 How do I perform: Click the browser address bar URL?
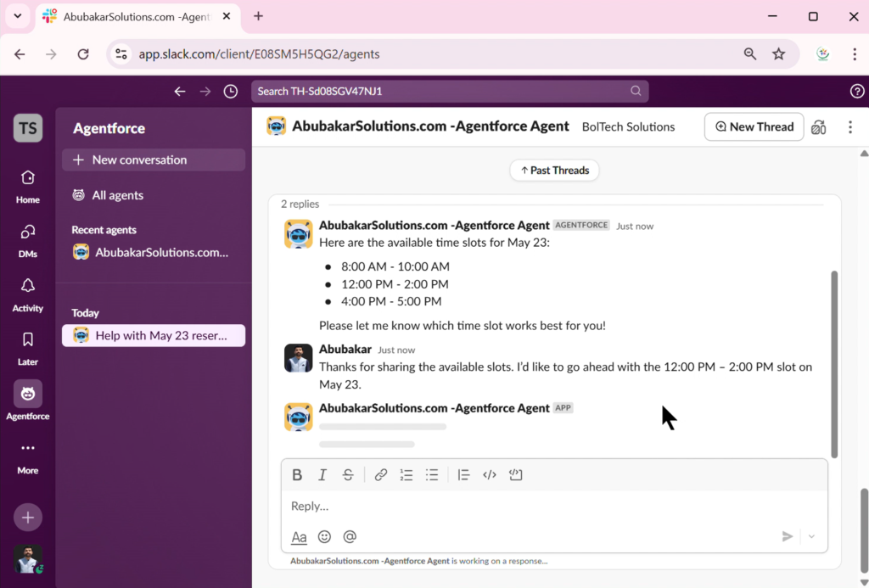click(x=259, y=54)
